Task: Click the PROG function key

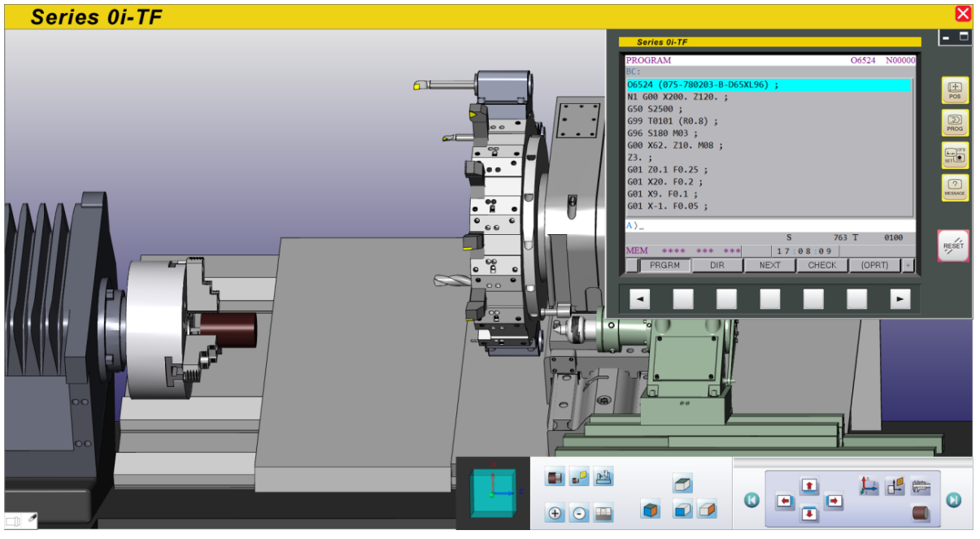Action: [x=955, y=123]
